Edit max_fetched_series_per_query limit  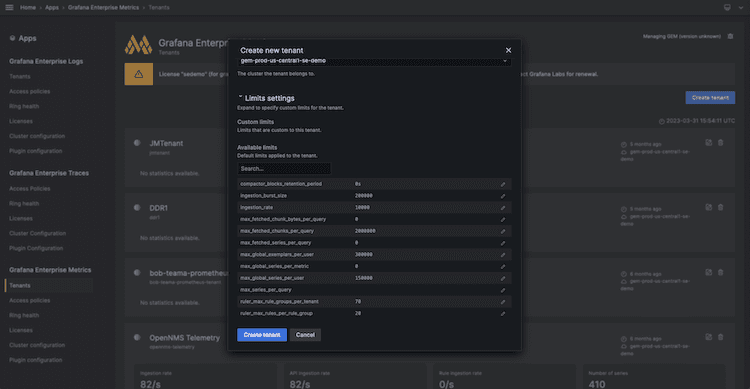[503, 243]
